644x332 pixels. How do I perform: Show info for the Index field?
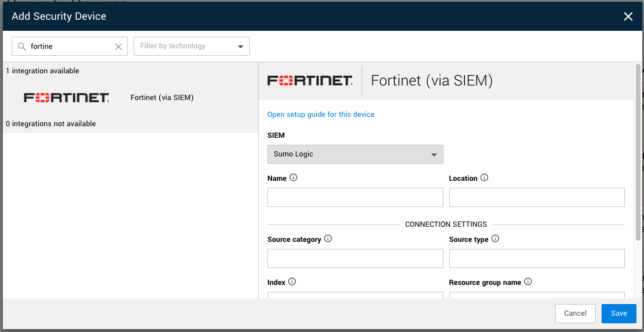[x=292, y=282]
